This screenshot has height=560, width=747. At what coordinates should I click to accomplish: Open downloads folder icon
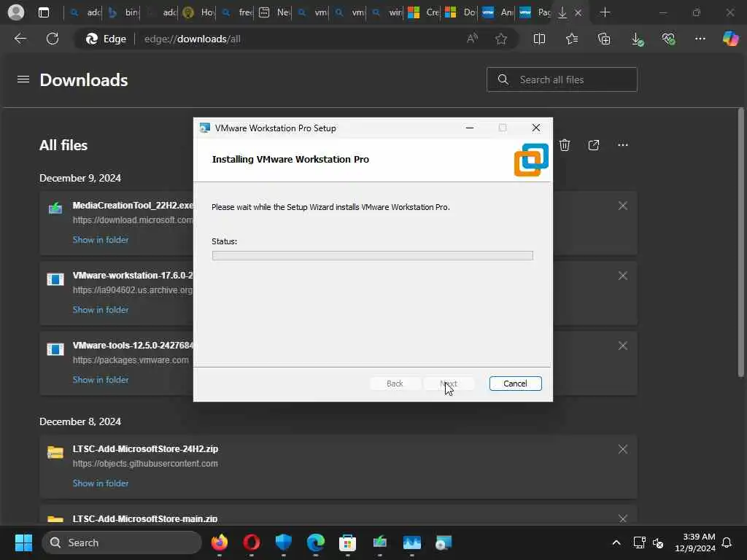pos(594,145)
